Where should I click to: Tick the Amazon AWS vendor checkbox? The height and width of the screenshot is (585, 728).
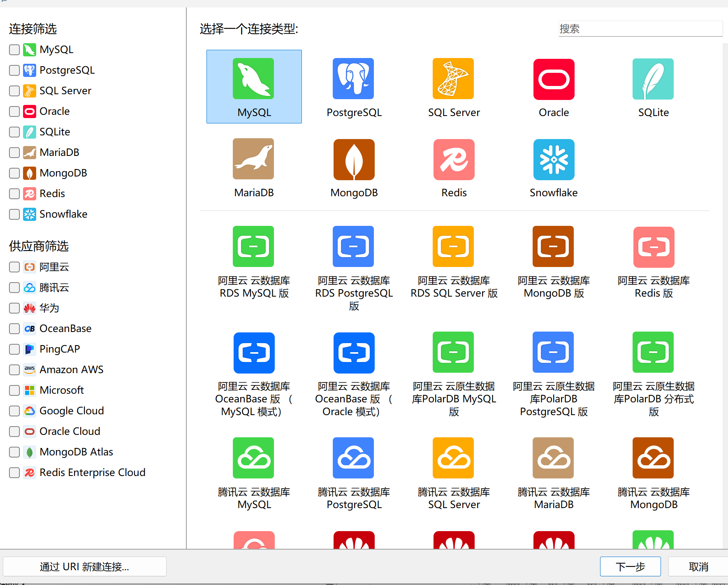(14, 370)
